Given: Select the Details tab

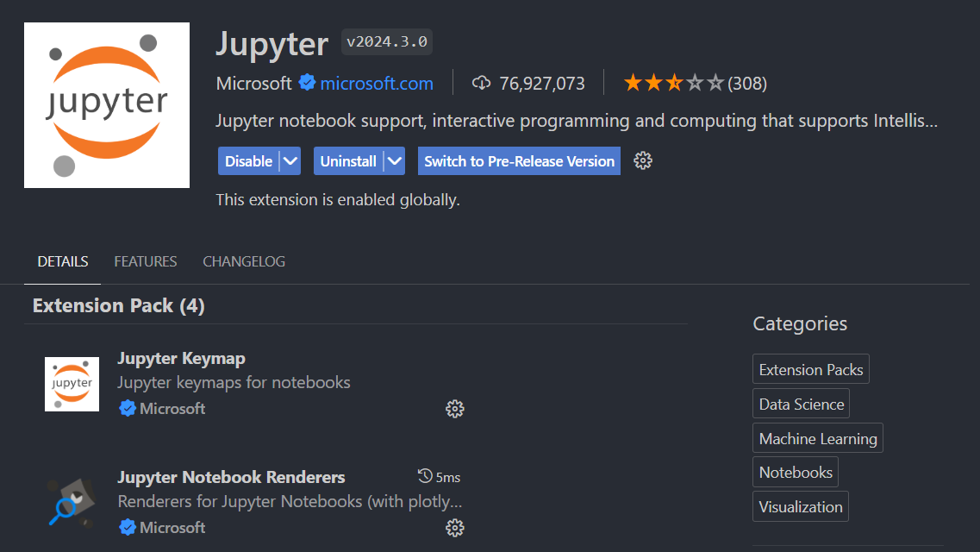Looking at the screenshot, I should pyautogui.click(x=63, y=261).
